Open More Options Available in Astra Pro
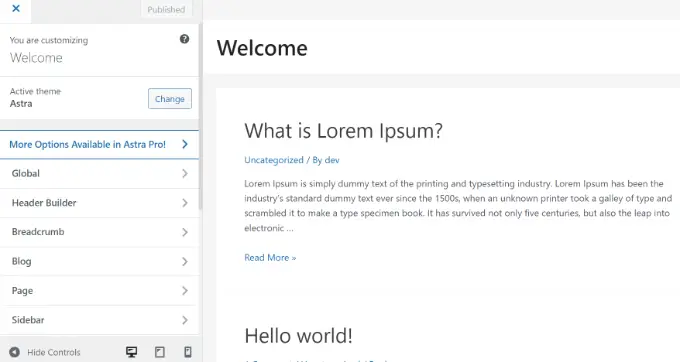680x362 pixels. (x=99, y=144)
